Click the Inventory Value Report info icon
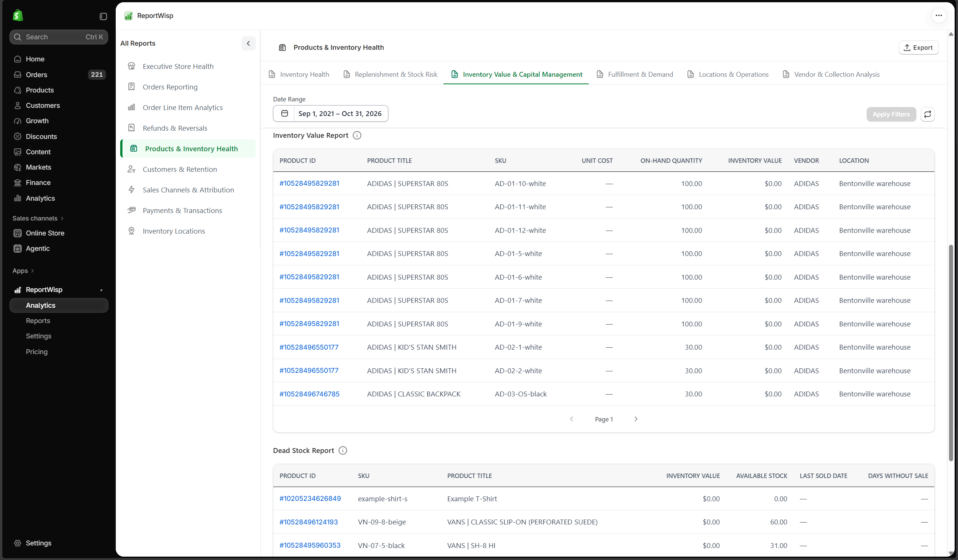Viewport: 958px width, 560px height. [357, 135]
